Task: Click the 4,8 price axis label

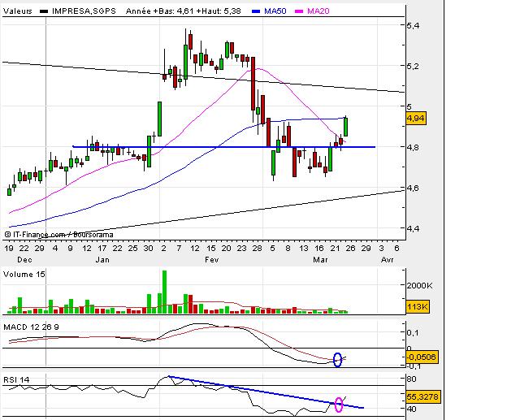Action: pos(413,147)
